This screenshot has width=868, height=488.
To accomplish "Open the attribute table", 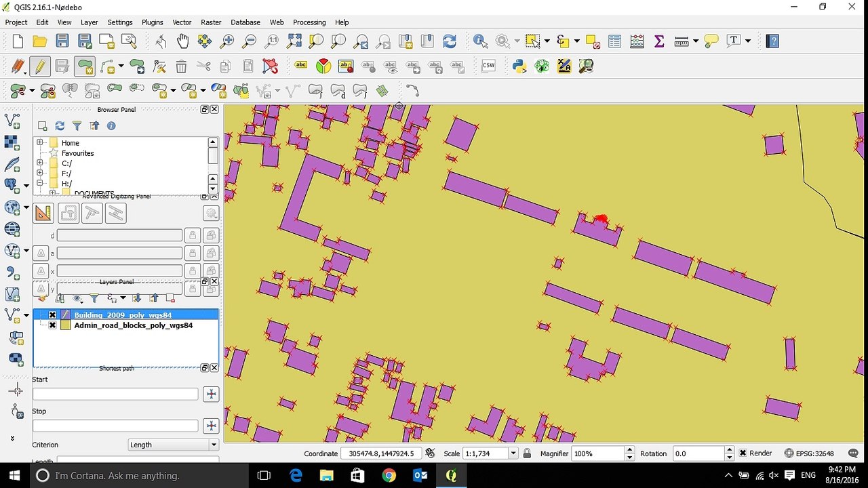I will tap(614, 41).
